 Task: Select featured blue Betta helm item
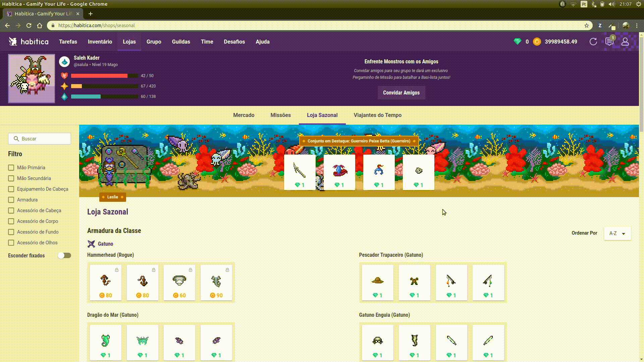coord(379,172)
